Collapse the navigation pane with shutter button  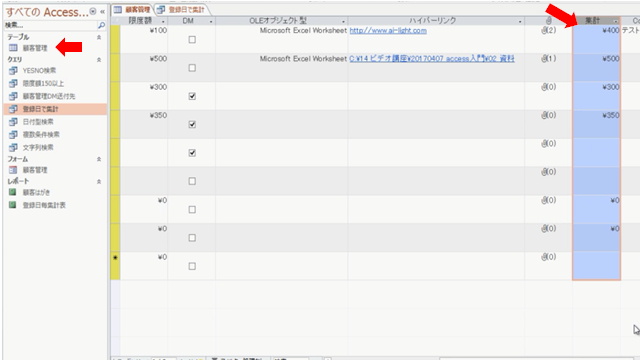tap(102, 11)
